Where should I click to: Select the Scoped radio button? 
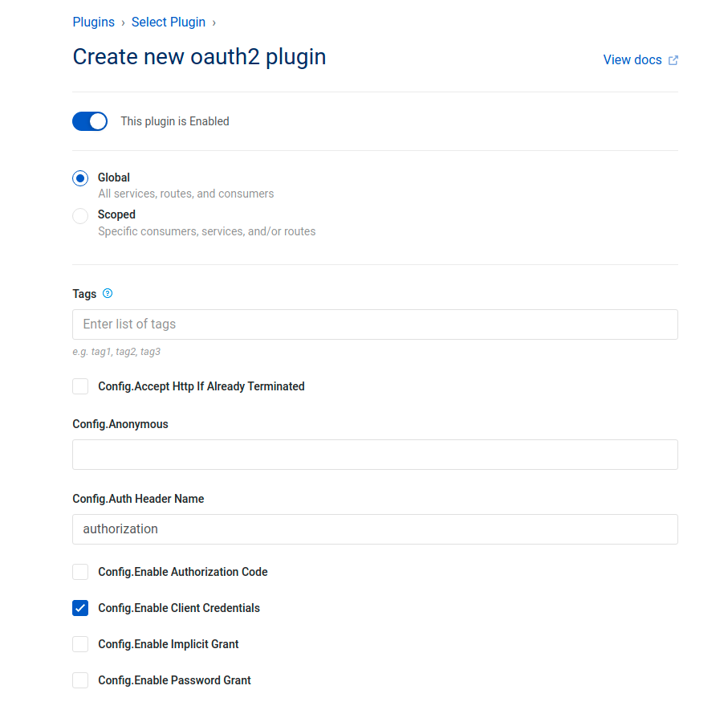pyautogui.click(x=80, y=215)
